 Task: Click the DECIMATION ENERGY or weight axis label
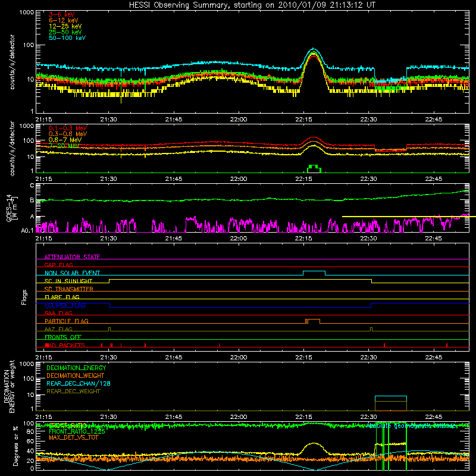coord(9,386)
